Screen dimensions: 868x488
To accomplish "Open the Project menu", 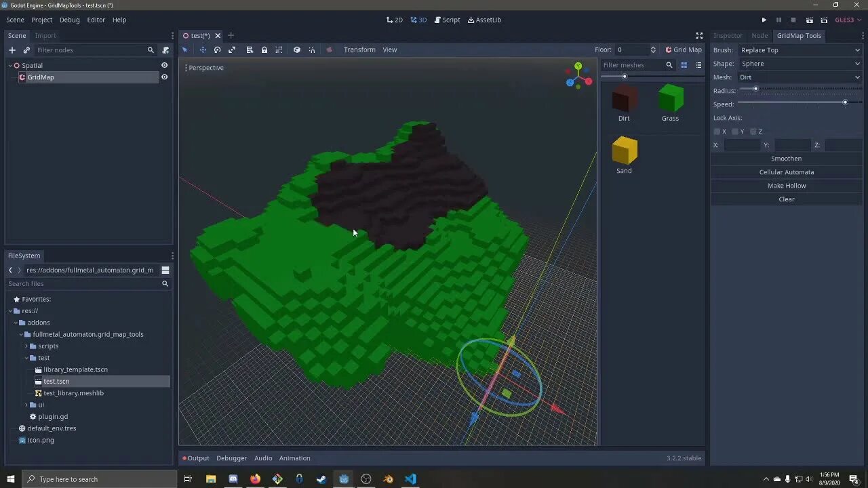I will click(41, 20).
